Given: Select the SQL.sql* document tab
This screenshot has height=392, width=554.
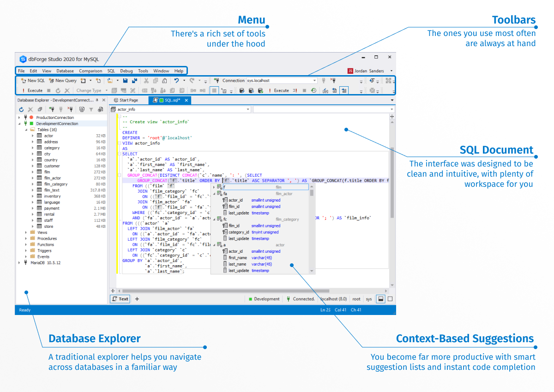Looking at the screenshot, I should coord(170,100).
